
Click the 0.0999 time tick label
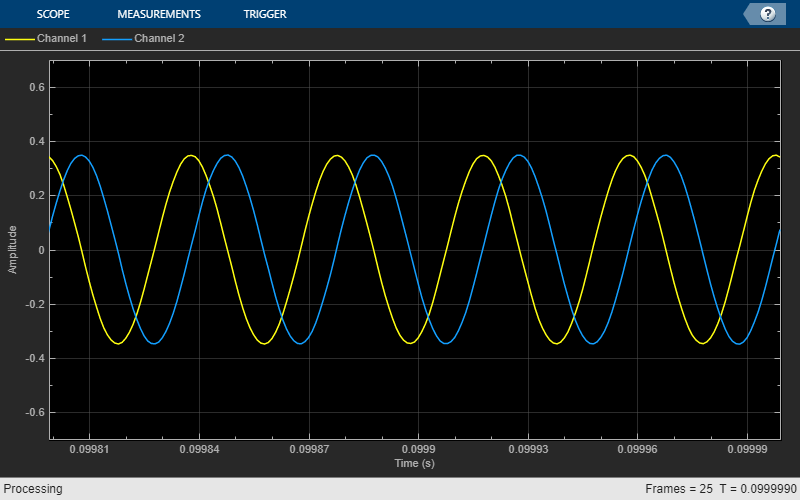click(x=418, y=449)
